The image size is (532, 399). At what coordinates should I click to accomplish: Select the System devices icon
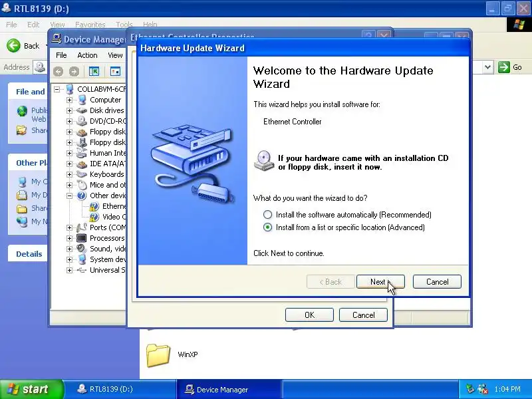click(82, 259)
